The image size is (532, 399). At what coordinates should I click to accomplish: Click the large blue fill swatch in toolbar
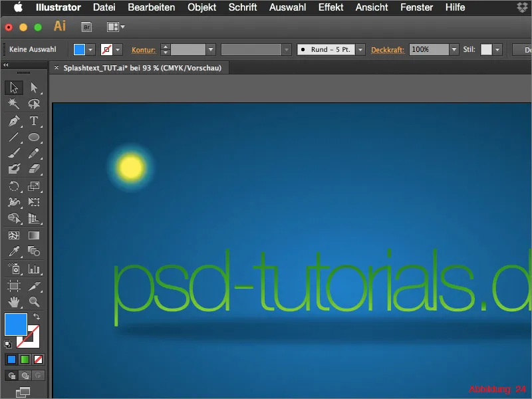pos(16,325)
